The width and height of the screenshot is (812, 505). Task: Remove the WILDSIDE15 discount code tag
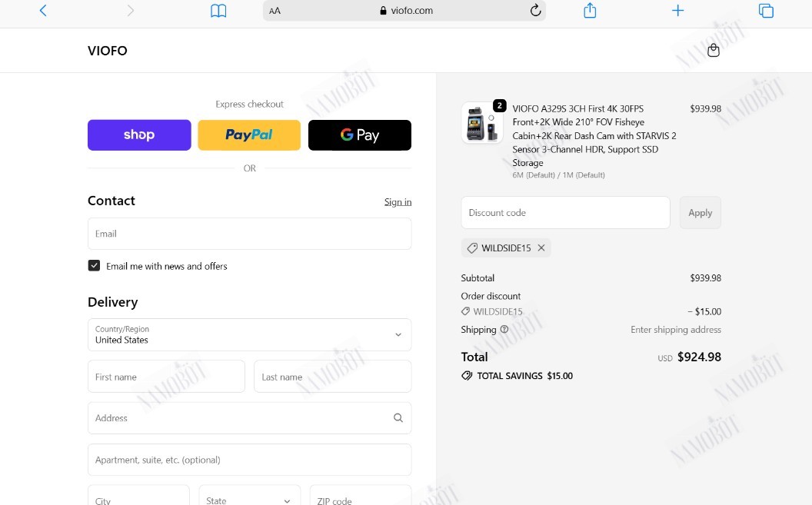click(x=541, y=248)
